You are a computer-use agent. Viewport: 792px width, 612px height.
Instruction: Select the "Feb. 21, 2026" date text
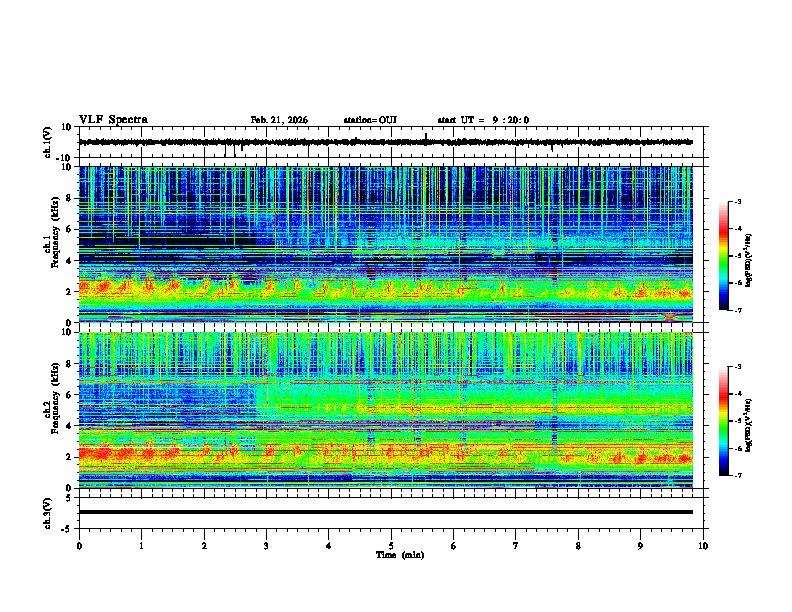pos(279,120)
